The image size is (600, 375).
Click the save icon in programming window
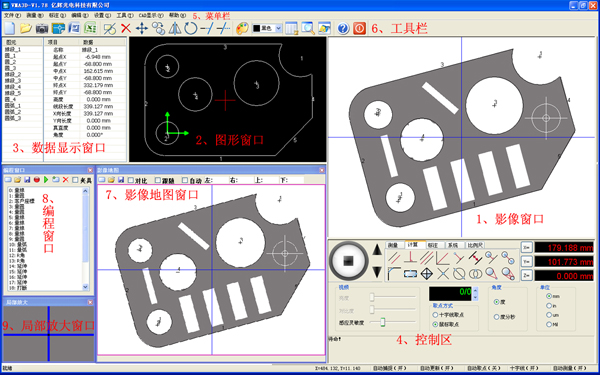(27, 179)
